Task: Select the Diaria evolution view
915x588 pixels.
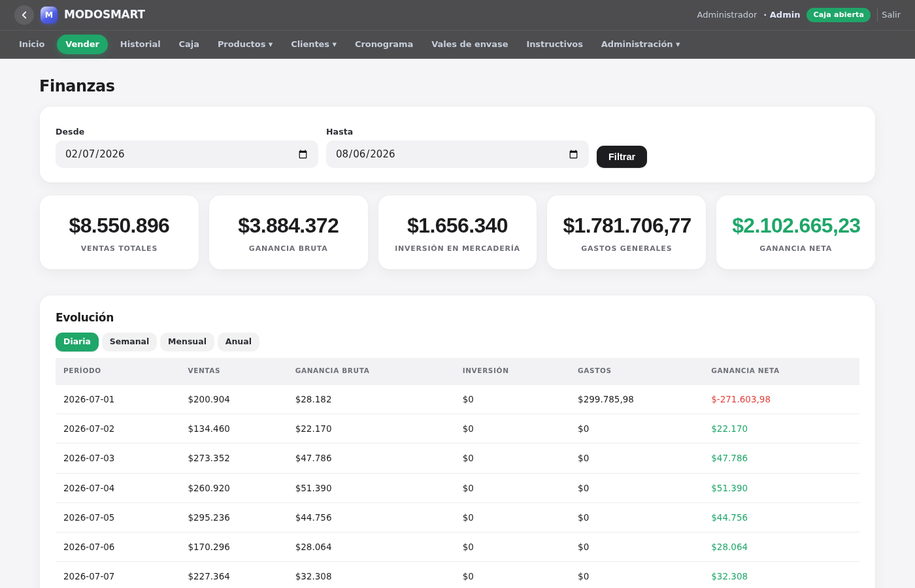Action: (77, 342)
